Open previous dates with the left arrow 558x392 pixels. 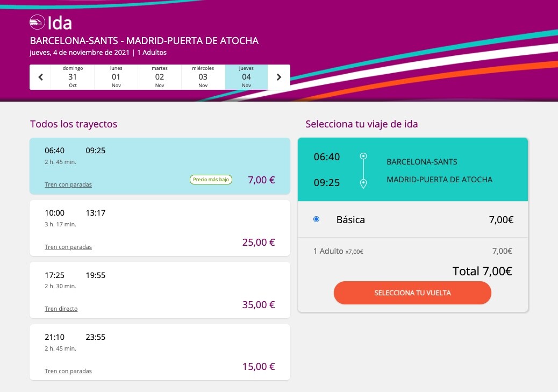pyautogui.click(x=40, y=77)
